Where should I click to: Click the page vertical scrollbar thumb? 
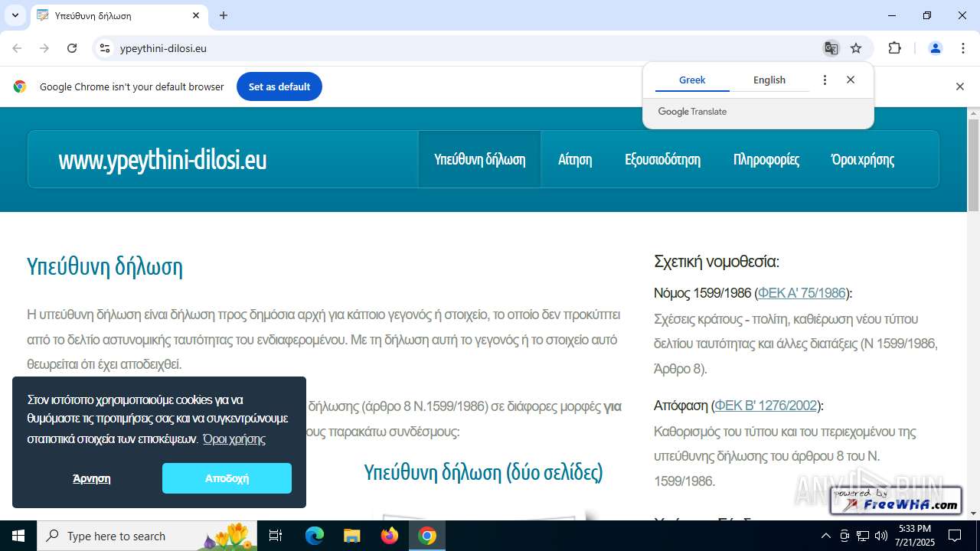973,165
